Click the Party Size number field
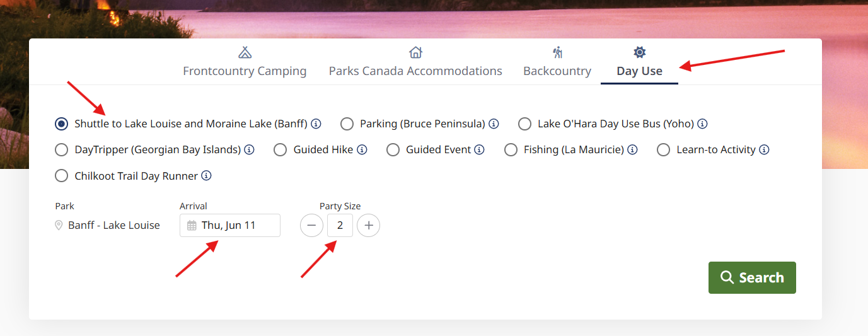The image size is (868, 336). (x=340, y=226)
